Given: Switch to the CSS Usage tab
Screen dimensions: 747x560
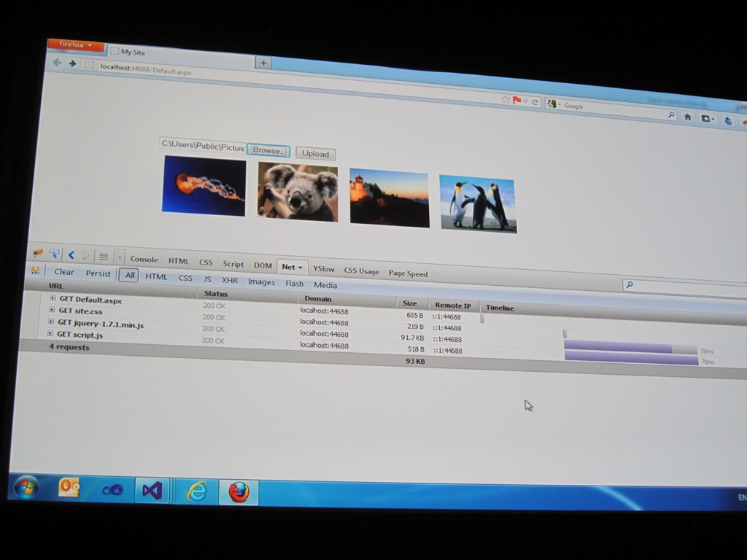Looking at the screenshot, I should [x=362, y=271].
